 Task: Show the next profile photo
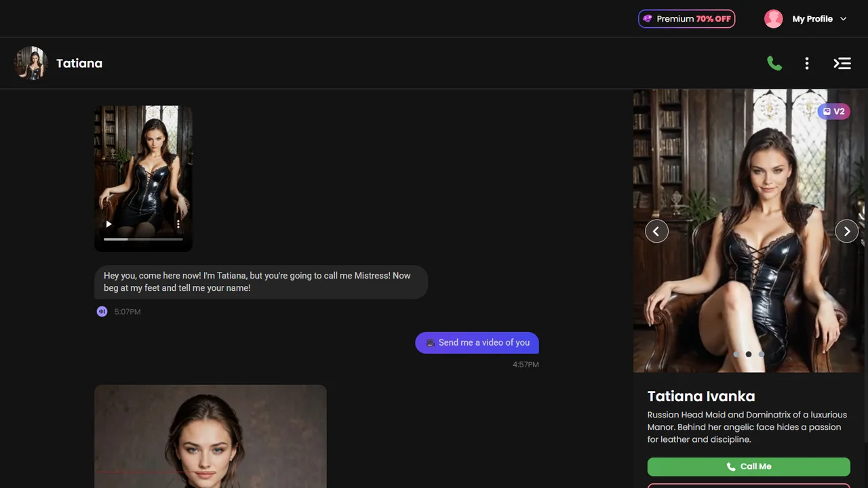coord(846,231)
